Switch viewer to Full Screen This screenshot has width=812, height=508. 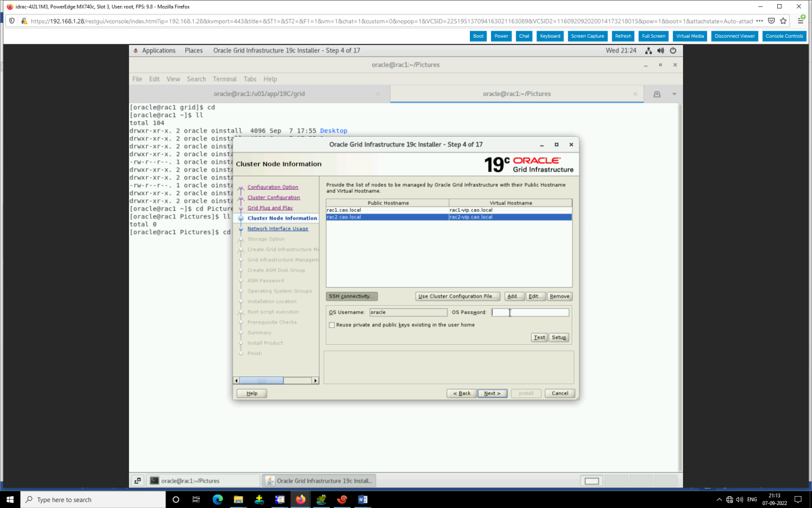[x=654, y=36]
